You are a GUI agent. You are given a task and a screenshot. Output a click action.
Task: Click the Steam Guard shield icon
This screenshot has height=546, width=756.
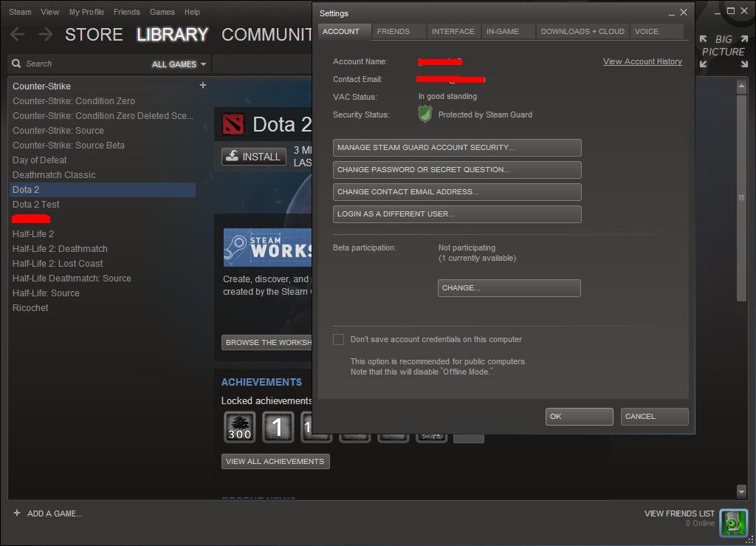[x=425, y=115]
